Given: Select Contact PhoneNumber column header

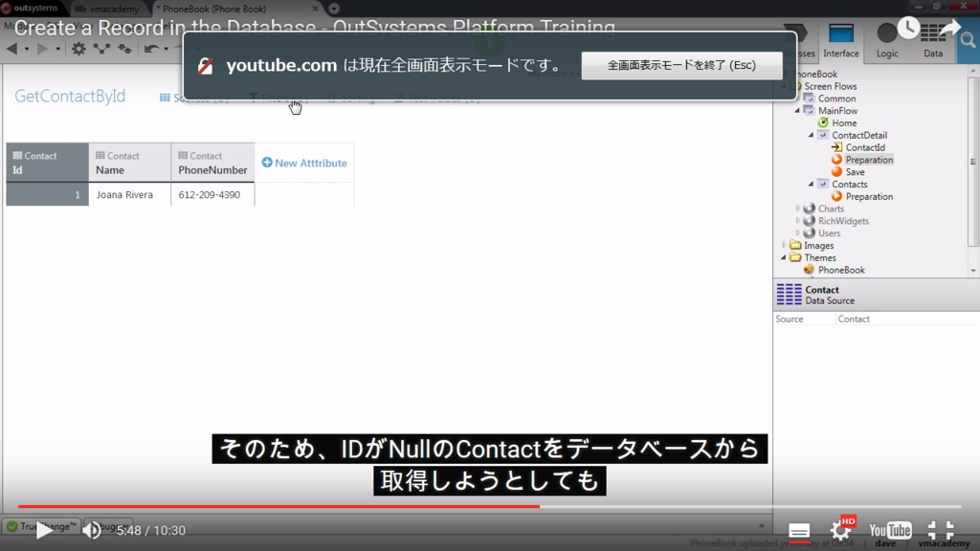Looking at the screenshot, I should pyautogui.click(x=212, y=163).
